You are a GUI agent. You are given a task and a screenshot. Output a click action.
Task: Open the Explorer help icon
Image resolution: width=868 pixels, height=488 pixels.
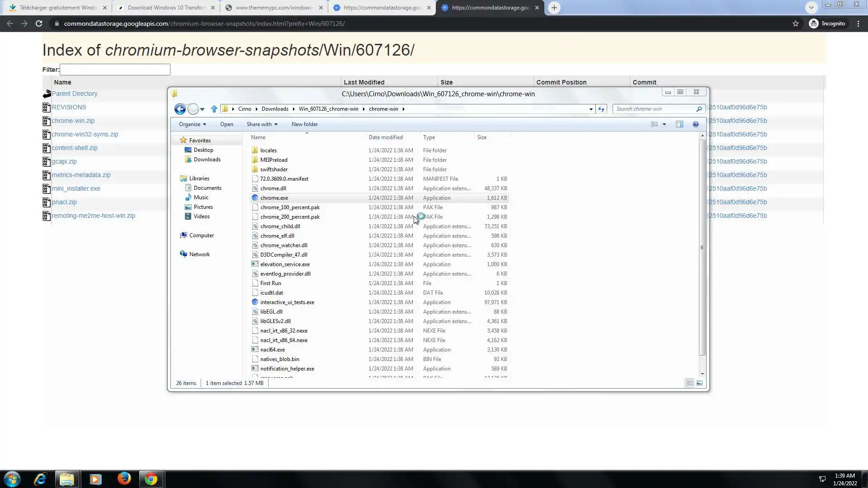tap(696, 124)
